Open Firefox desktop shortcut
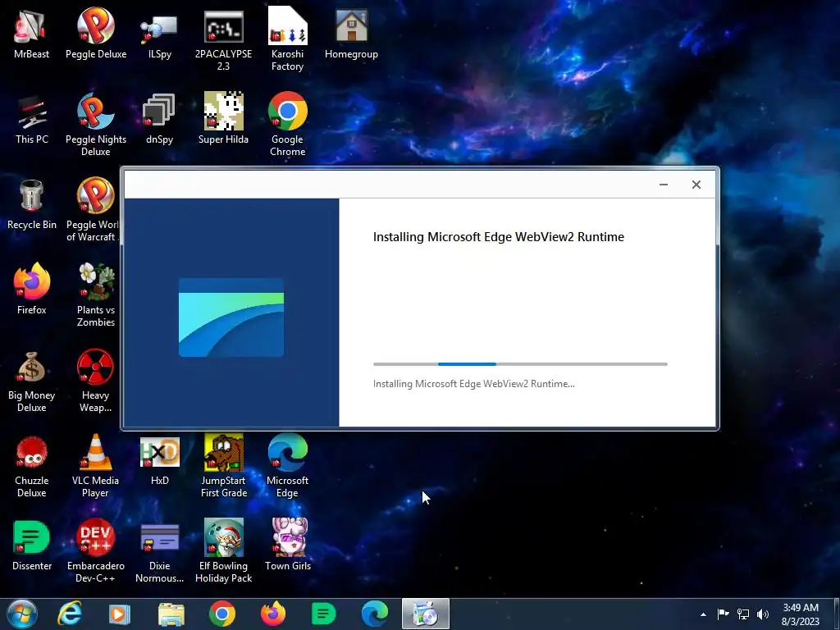 32,289
